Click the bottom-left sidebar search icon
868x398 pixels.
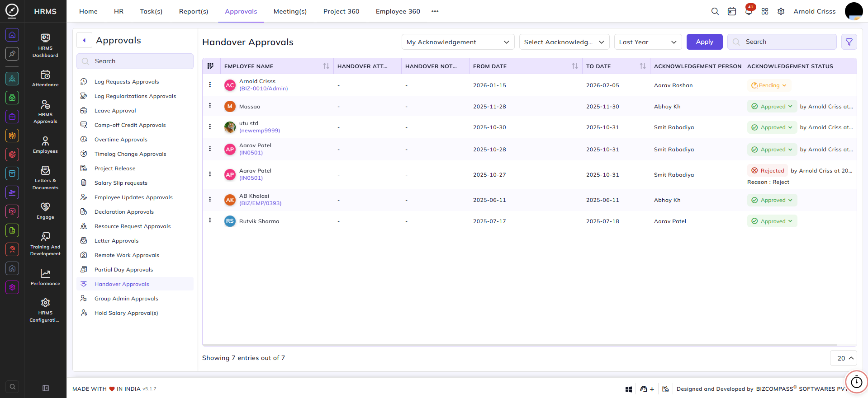coord(13,387)
